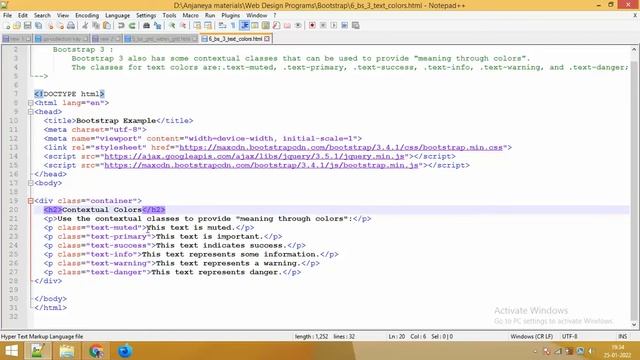This screenshot has height=360, width=640.
Task: Toggle the highlighted Indent Guide button
Action: click(244, 26)
